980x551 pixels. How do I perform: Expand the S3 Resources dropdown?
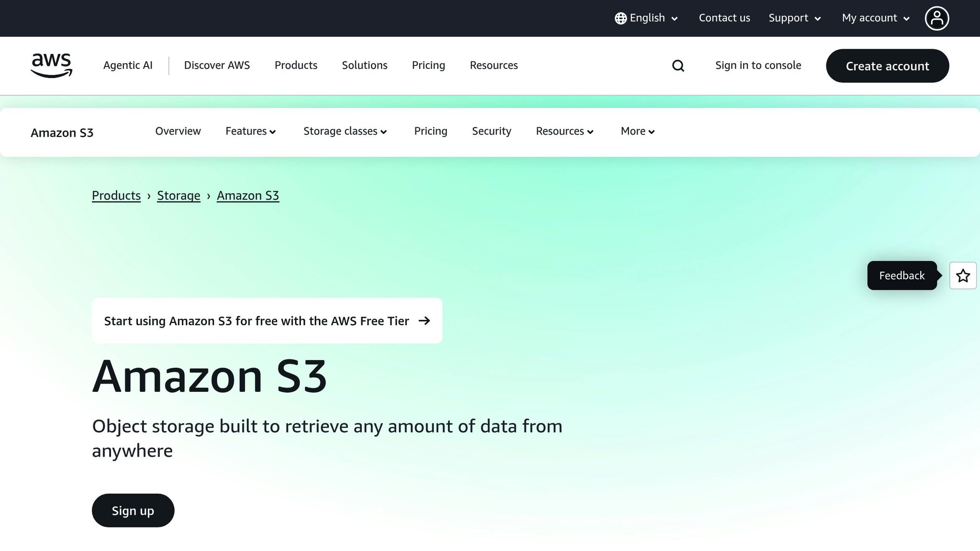point(565,131)
